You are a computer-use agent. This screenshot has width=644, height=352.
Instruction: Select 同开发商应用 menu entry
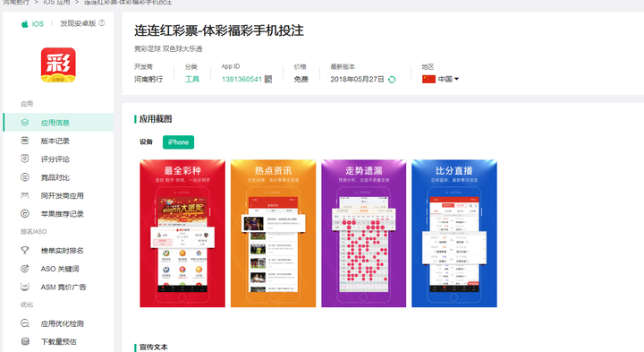click(58, 195)
